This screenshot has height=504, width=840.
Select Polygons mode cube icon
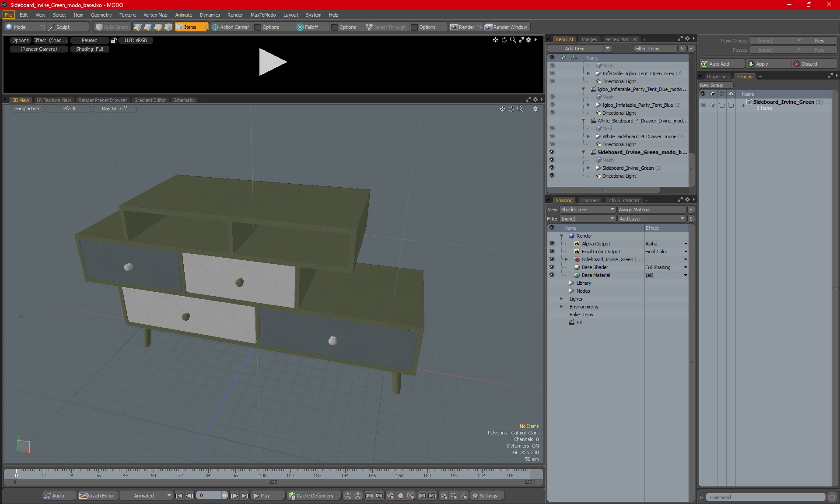click(x=158, y=27)
